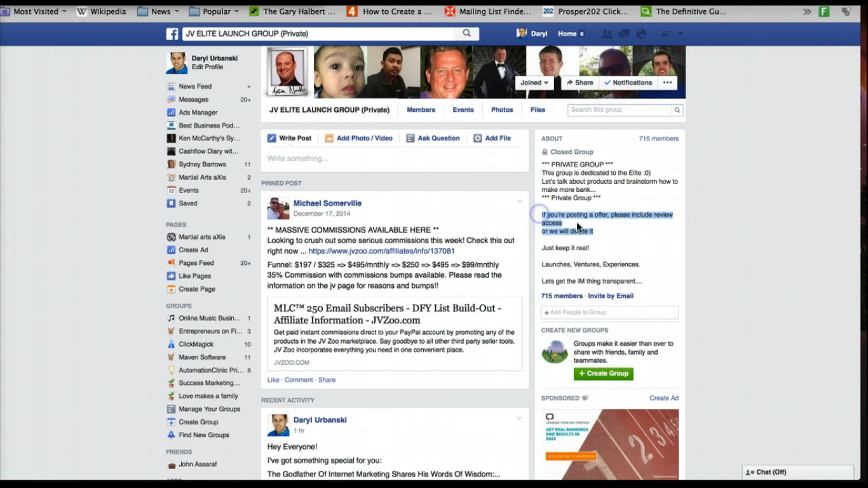868x488 pixels.
Task: Open Manage Your Groups
Action: [208, 409]
